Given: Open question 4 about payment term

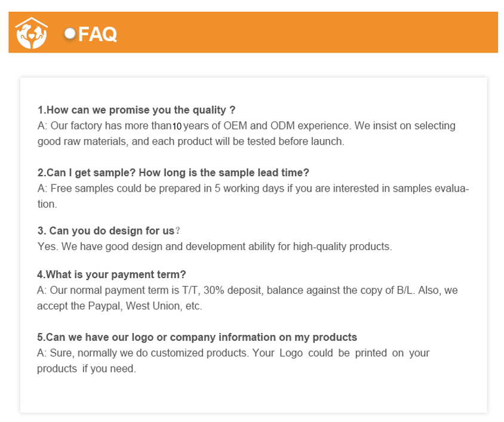Looking at the screenshot, I should click(x=112, y=275).
